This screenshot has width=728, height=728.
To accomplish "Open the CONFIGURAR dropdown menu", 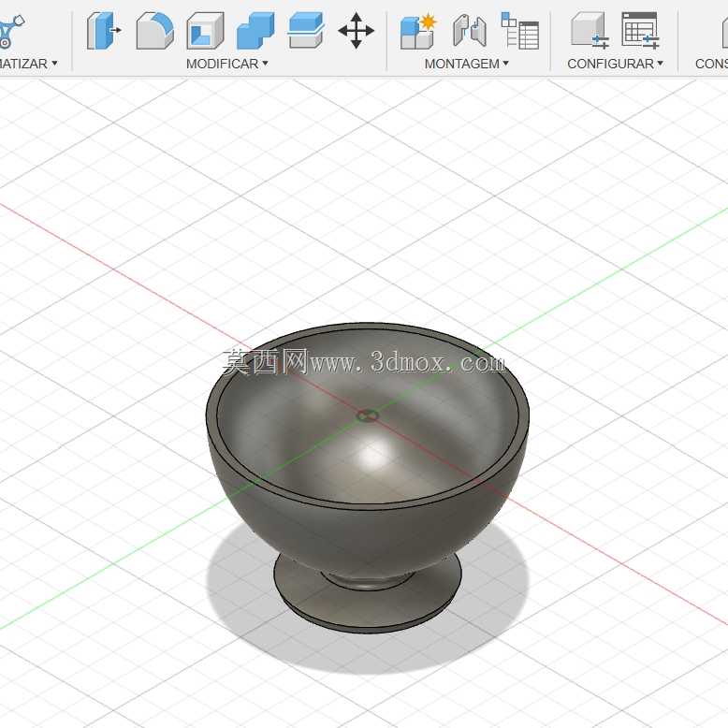I will tap(615, 64).
